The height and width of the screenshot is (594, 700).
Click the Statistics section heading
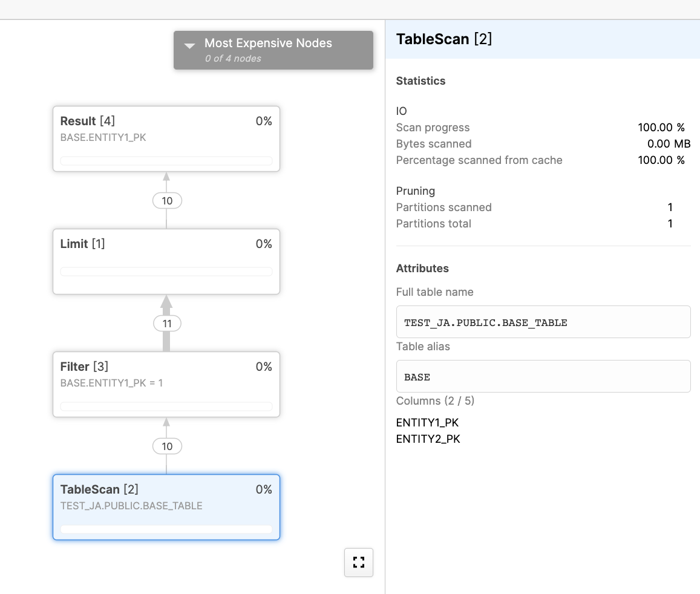420,81
